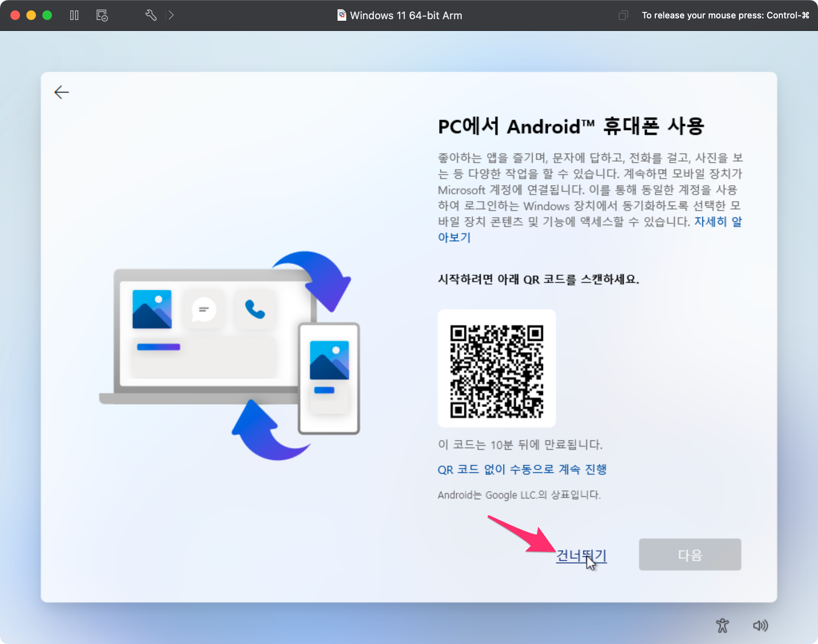Click the 이 코드는 10분 뒤에 만료됩니다 text
818x644 pixels.
tap(520, 445)
